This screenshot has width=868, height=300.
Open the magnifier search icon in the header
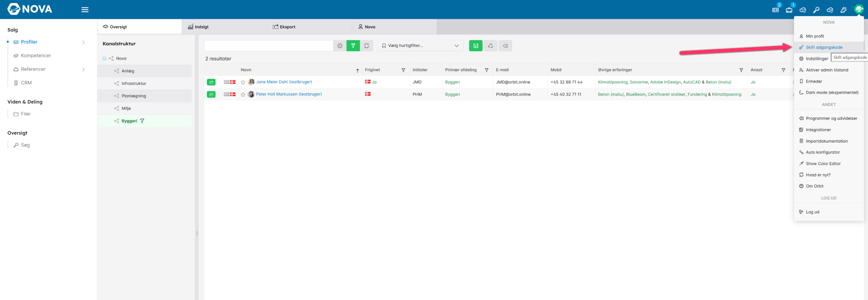tap(816, 10)
